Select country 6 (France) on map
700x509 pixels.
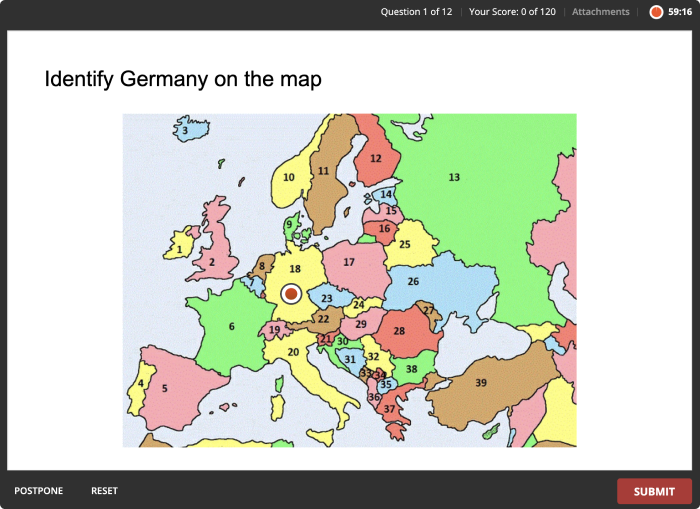tap(231, 326)
